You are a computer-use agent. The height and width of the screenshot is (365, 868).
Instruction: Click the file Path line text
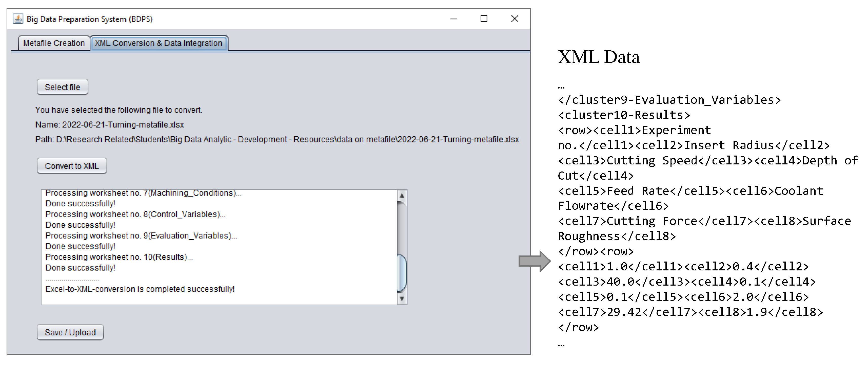point(277,139)
